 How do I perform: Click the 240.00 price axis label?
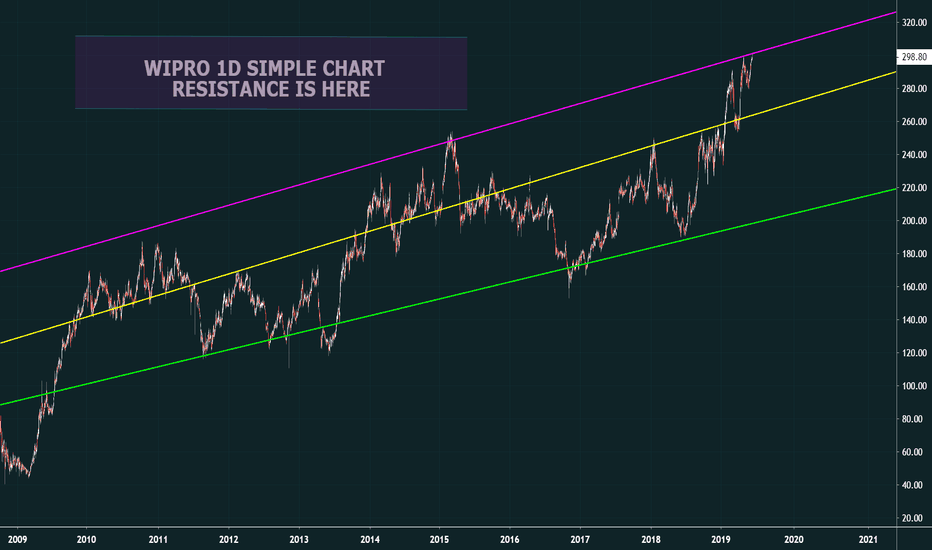point(915,155)
